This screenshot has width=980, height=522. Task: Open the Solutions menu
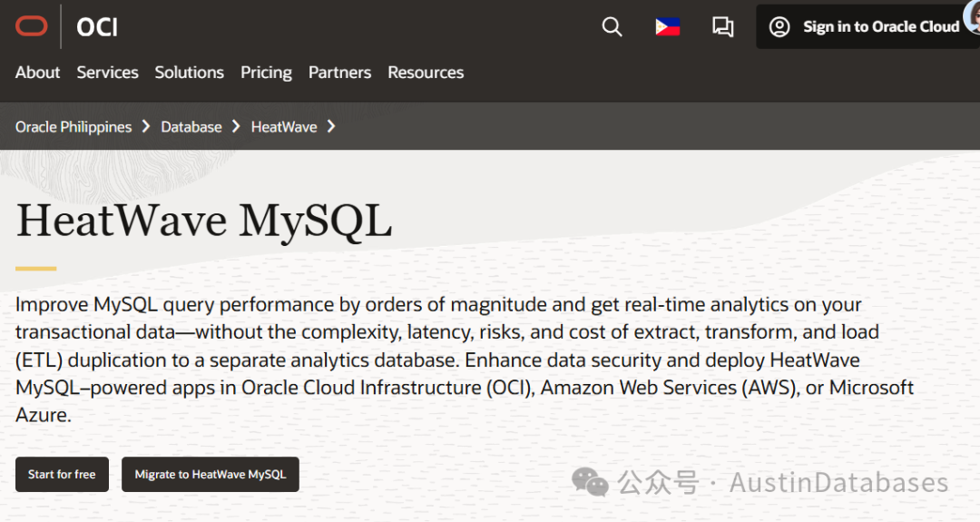pyautogui.click(x=190, y=73)
